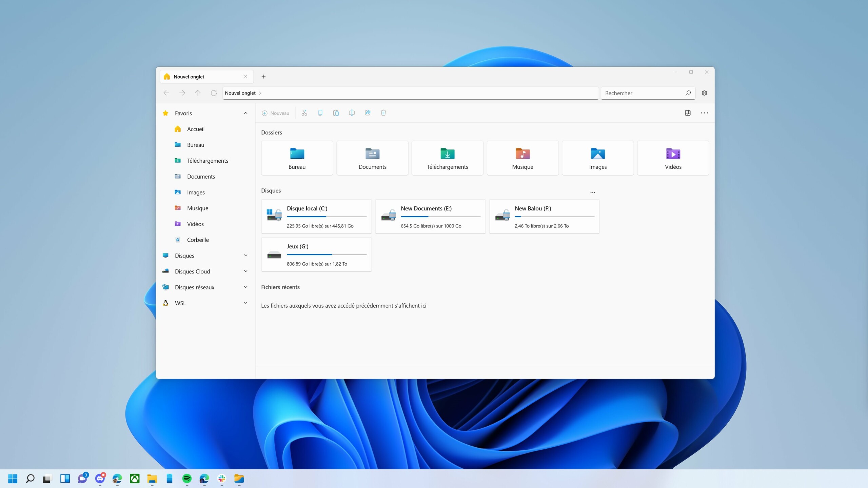Open the layout view options icon
868x488 pixels.
coord(688,113)
